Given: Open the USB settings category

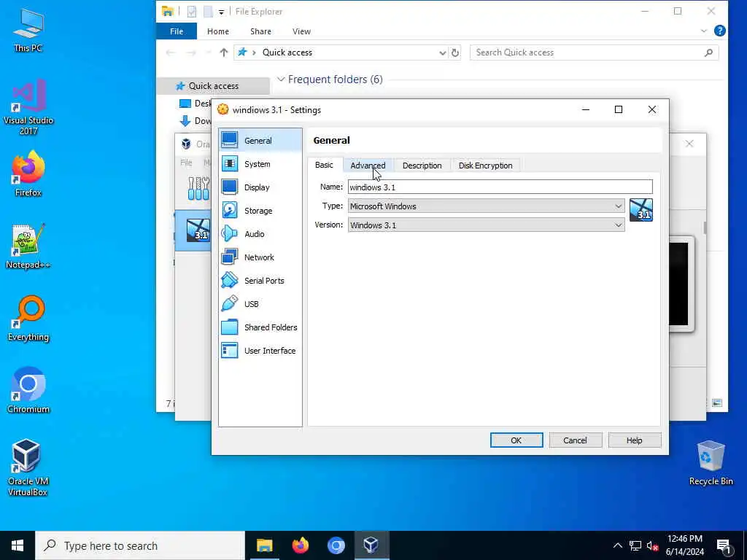Looking at the screenshot, I should [260, 304].
